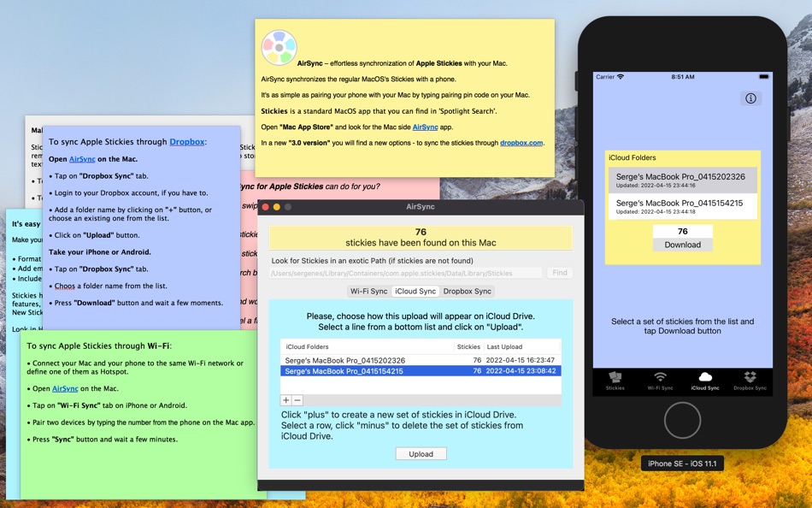Open the Dropbox link in blue sticky heading
Image resolution: width=812 pixels, height=508 pixels.
187,141
